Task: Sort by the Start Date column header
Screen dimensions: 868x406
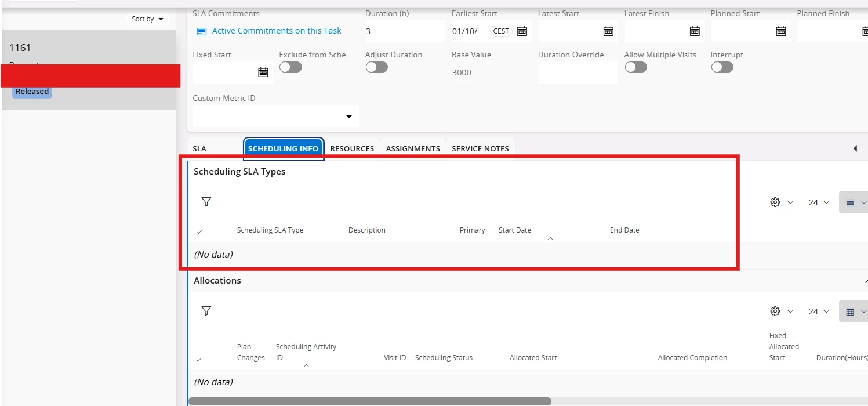Action: pyautogui.click(x=515, y=230)
